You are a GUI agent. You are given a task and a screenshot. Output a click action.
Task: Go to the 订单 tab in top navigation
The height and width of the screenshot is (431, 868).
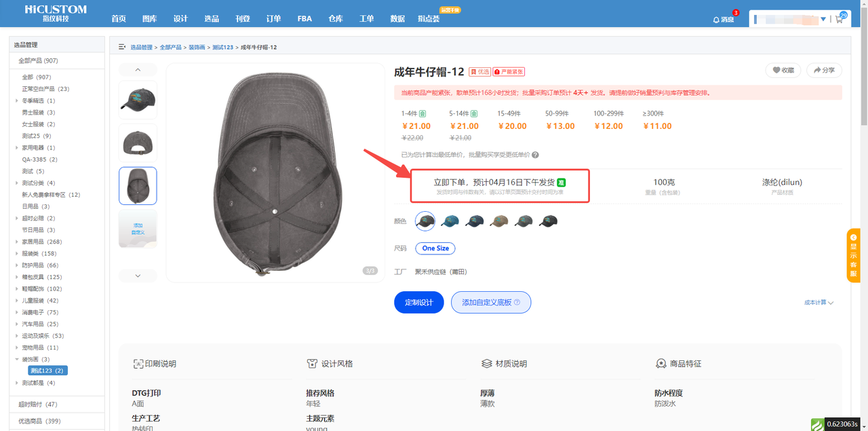click(273, 18)
